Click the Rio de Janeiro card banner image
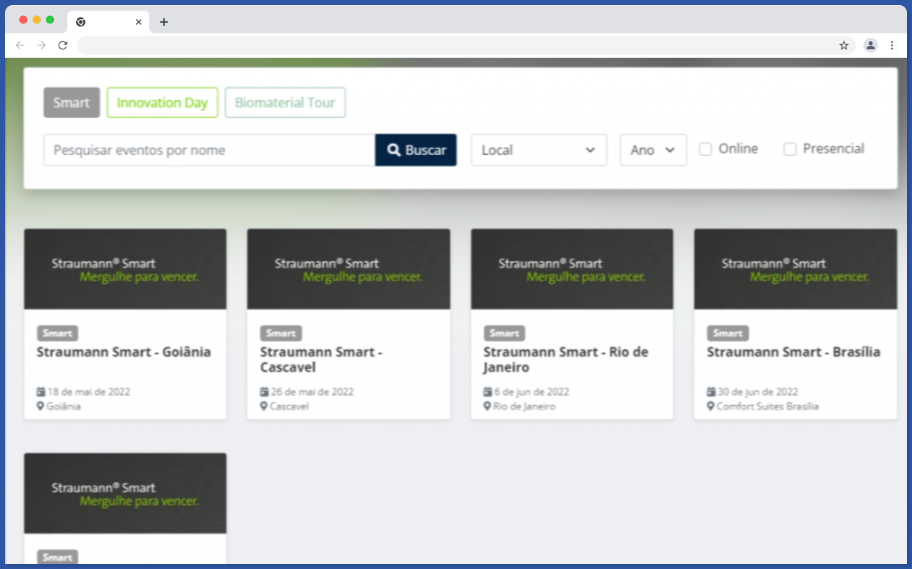Viewport: 912px width, 569px height. pyautogui.click(x=572, y=269)
